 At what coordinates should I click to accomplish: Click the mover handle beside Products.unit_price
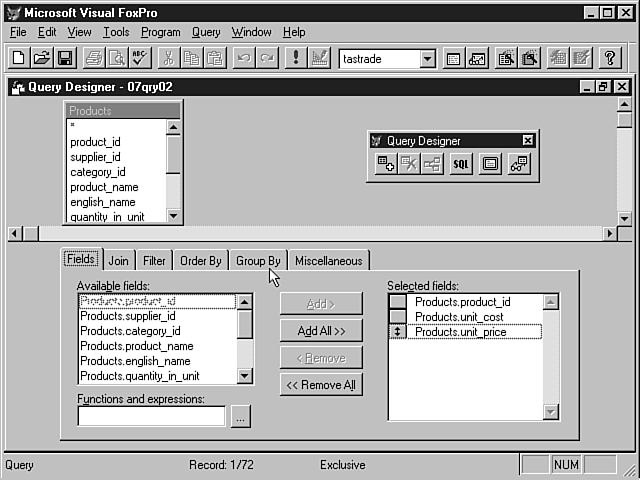click(x=398, y=332)
